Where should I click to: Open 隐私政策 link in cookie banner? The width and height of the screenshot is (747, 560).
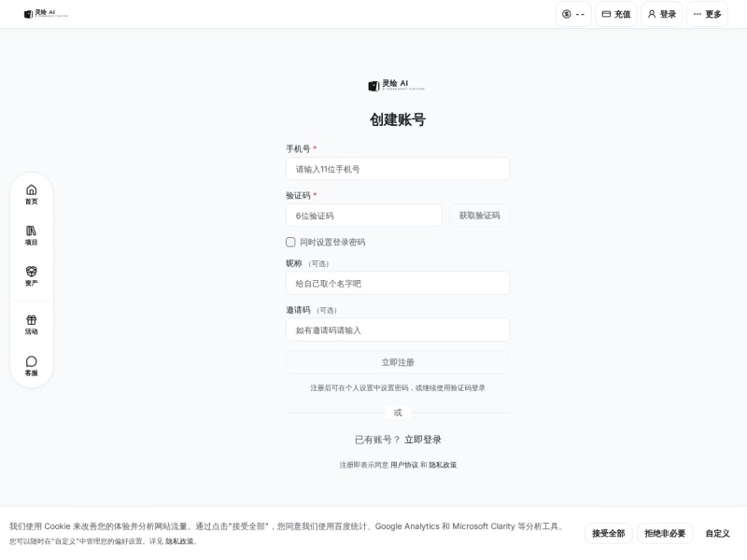coord(179,541)
